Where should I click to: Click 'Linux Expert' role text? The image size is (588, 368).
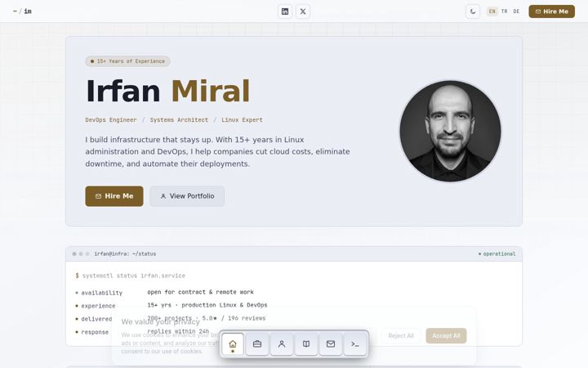242,119
